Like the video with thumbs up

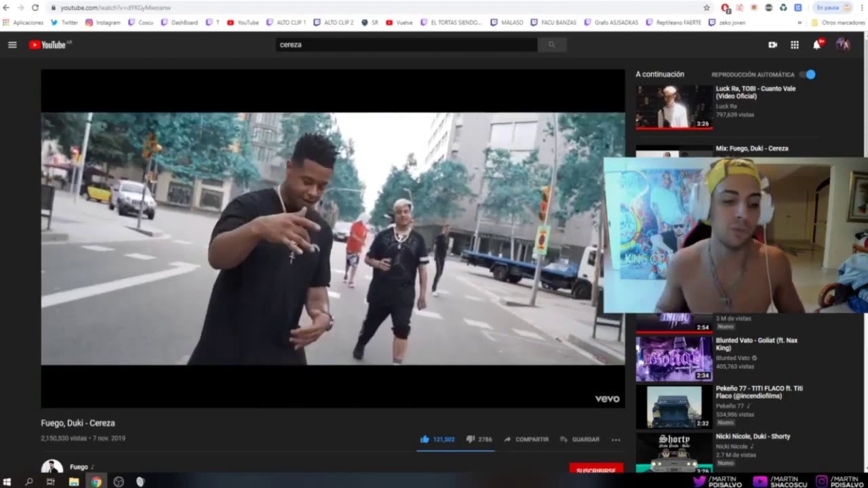click(425, 439)
